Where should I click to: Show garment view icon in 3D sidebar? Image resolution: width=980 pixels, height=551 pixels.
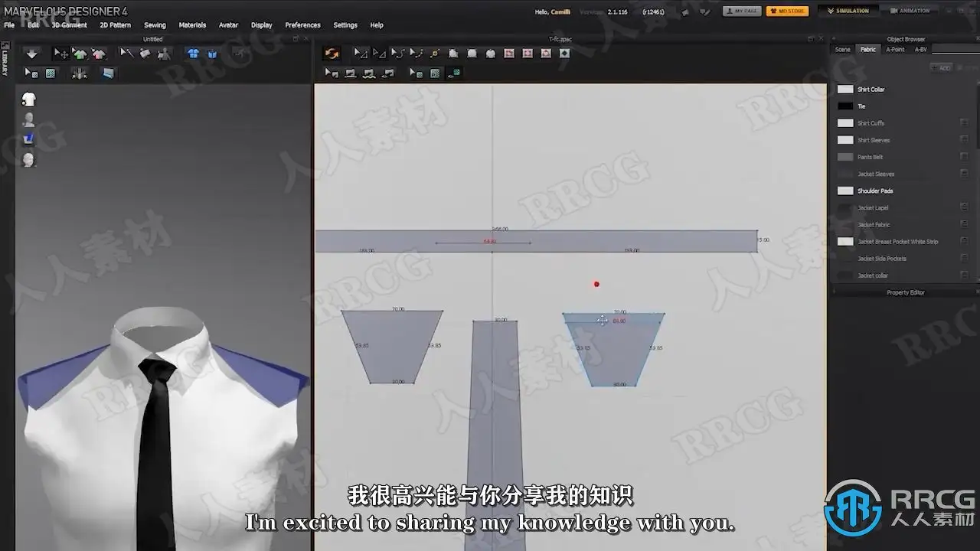point(28,99)
